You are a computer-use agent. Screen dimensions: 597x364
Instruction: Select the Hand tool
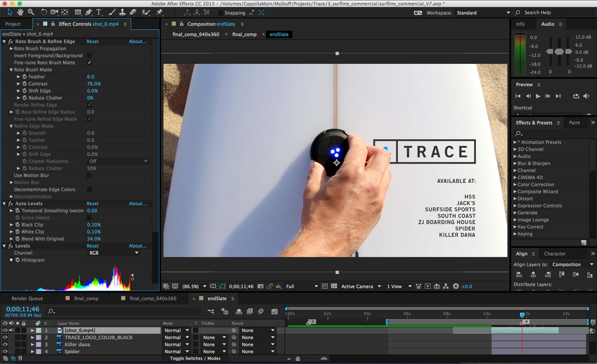[x=20, y=12]
